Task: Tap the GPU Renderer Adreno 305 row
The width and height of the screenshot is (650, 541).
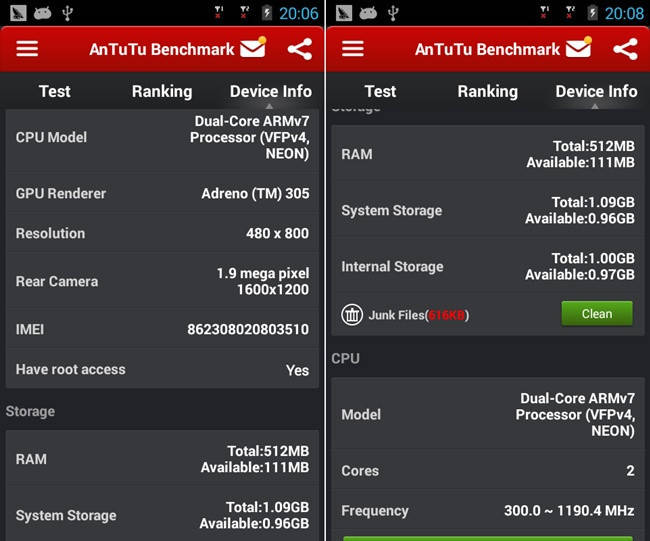Action: [162, 193]
